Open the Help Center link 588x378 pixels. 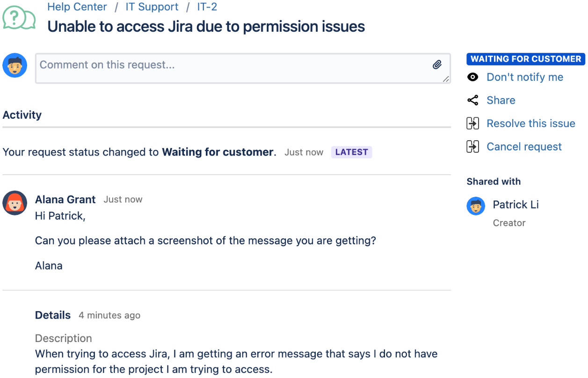coord(77,7)
